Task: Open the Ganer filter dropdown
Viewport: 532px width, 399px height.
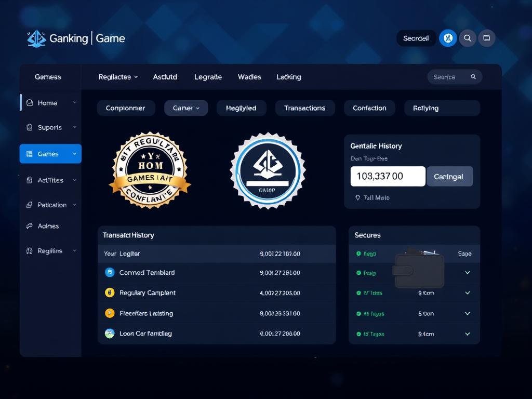Action: pos(185,108)
